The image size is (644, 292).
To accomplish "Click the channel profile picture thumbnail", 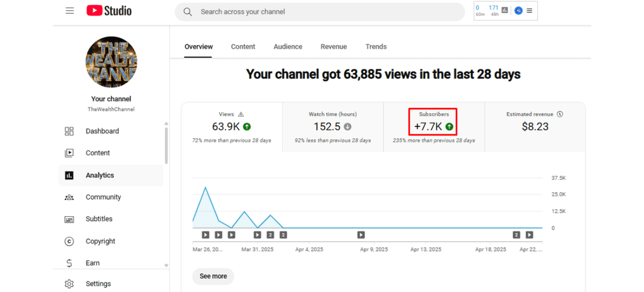I will (x=112, y=62).
